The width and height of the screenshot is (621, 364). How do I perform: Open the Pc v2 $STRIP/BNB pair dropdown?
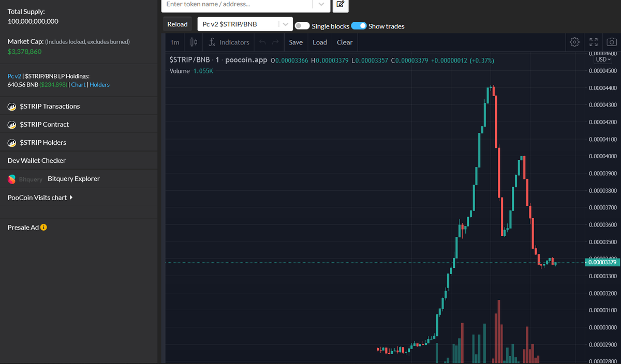246,24
